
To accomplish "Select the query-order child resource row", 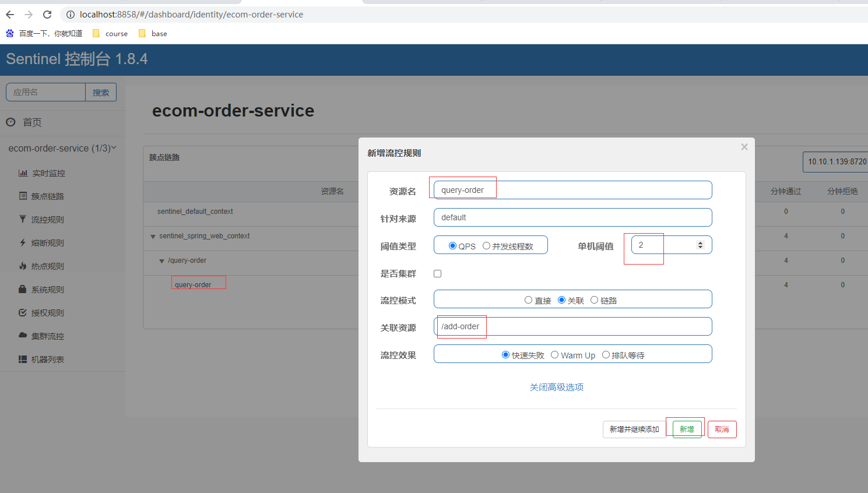I will tap(193, 285).
